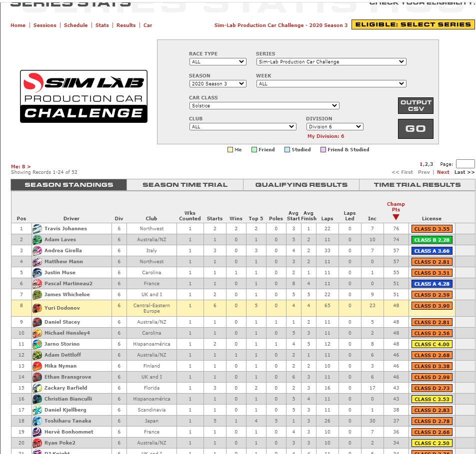The height and width of the screenshot is (454, 476).
Task: Click Justin Muse's helmet icon
Action: (x=37, y=273)
